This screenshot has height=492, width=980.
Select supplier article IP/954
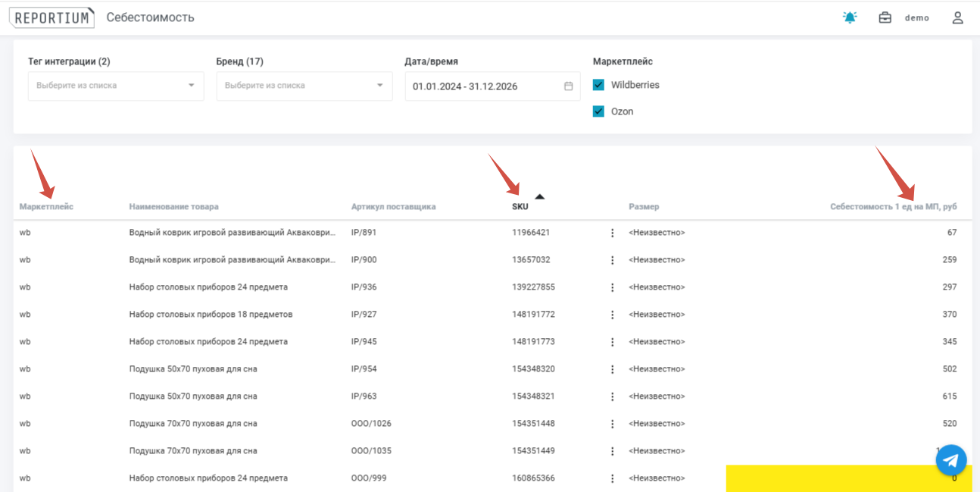coord(364,369)
